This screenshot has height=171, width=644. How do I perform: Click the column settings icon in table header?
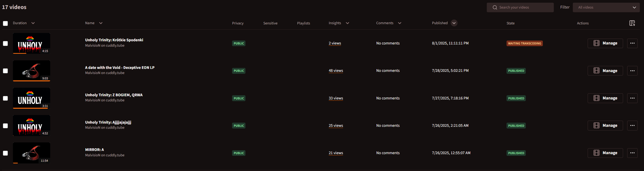click(x=632, y=23)
